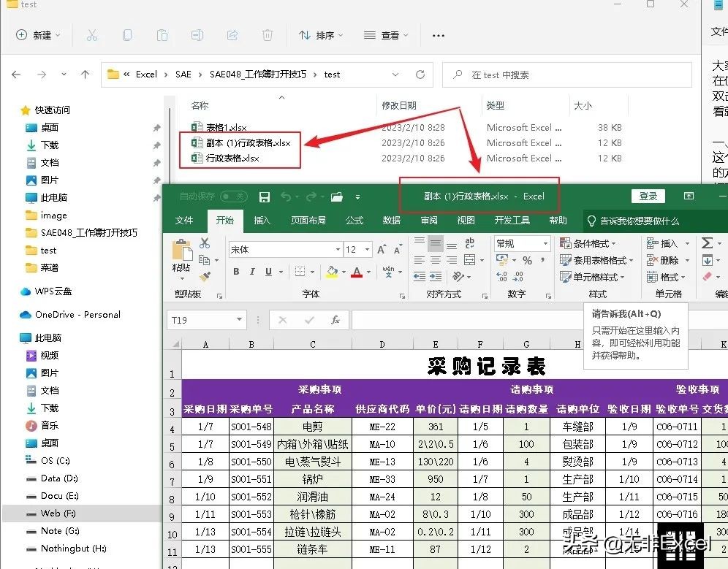The image size is (728, 569).
Task: Click the AutoSum sigma icon
Action: click(x=707, y=243)
